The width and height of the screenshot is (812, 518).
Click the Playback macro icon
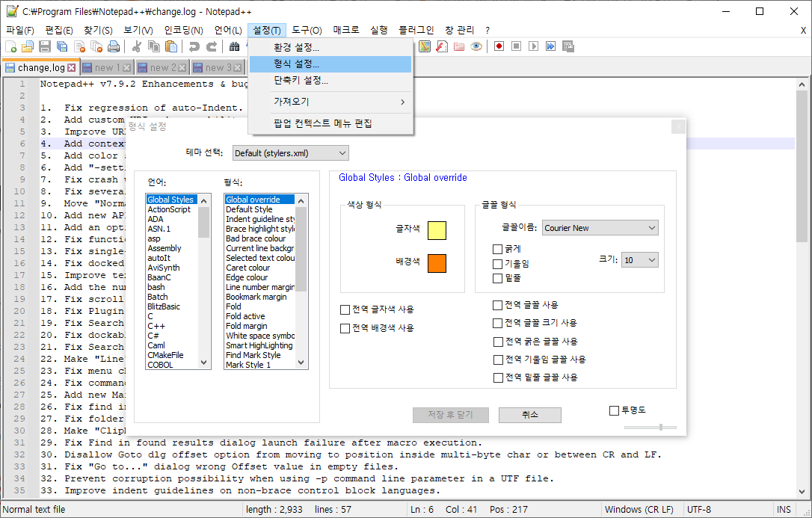533,46
